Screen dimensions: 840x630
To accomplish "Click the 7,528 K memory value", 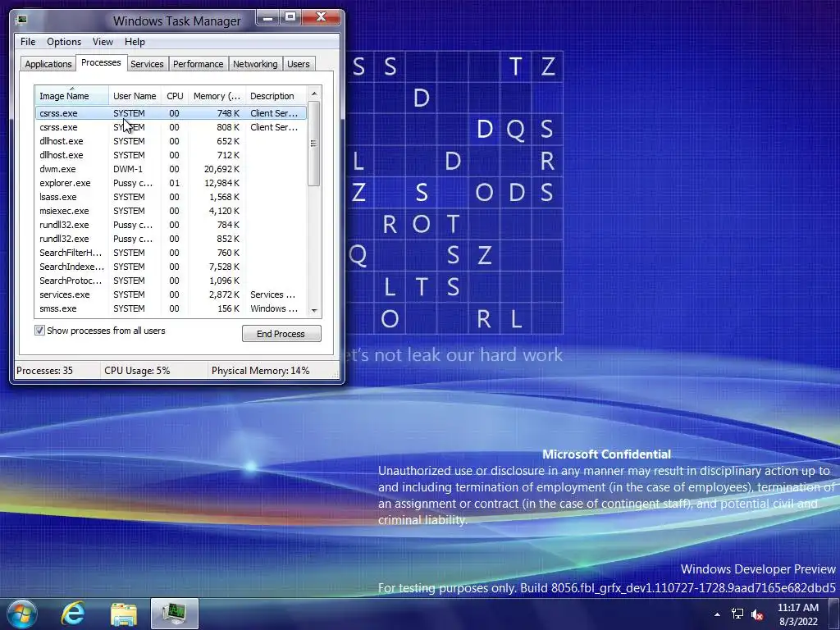I will point(225,267).
